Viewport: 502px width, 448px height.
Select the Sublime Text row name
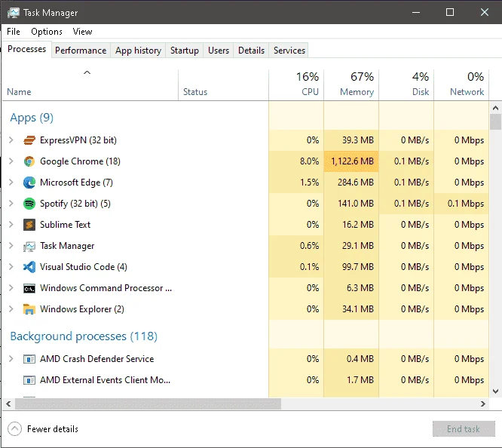pyautogui.click(x=65, y=225)
